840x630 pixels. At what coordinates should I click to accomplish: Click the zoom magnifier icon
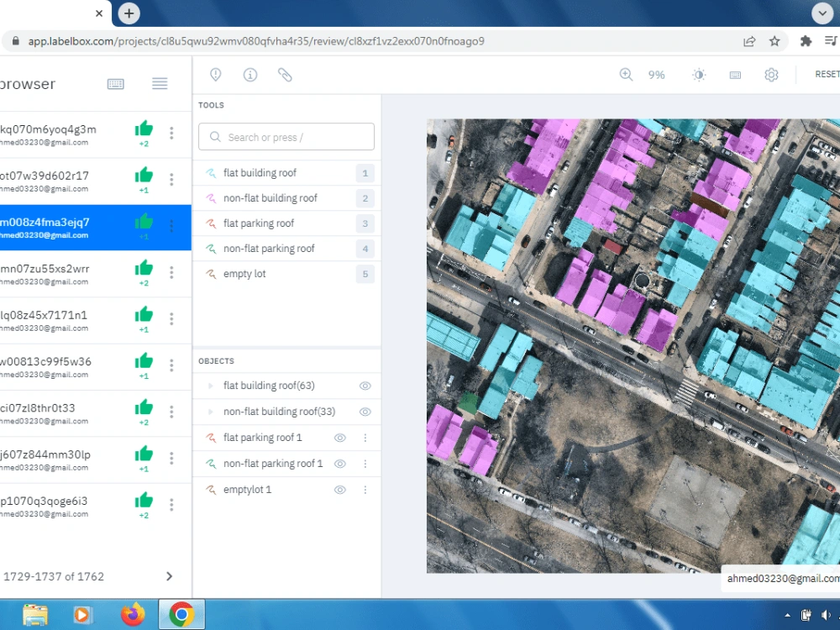[626, 75]
